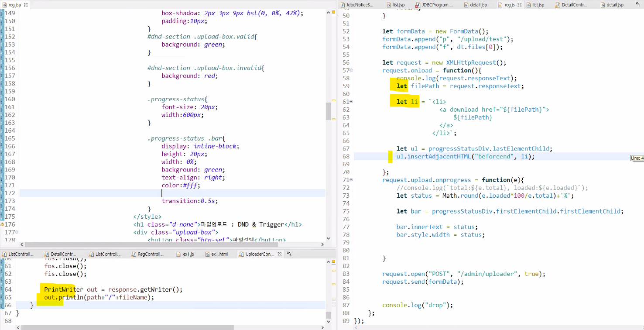
Task: Collapse the upload-box div at line 177
Action: click(x=17, y=232)
